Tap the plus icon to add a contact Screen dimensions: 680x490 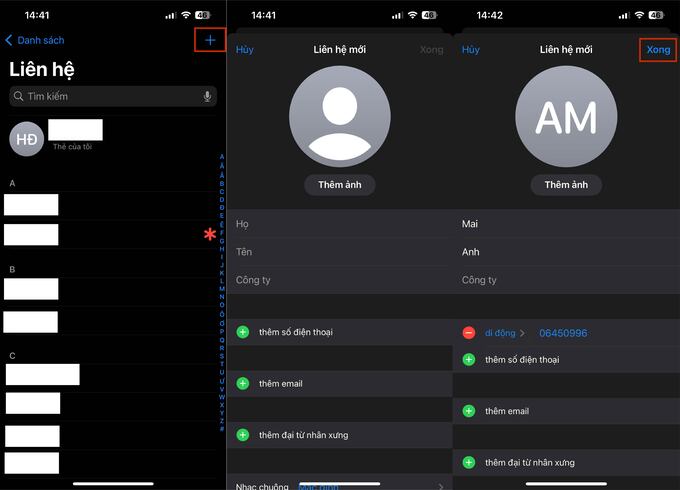pyautogui.click(x=210, y=40)
